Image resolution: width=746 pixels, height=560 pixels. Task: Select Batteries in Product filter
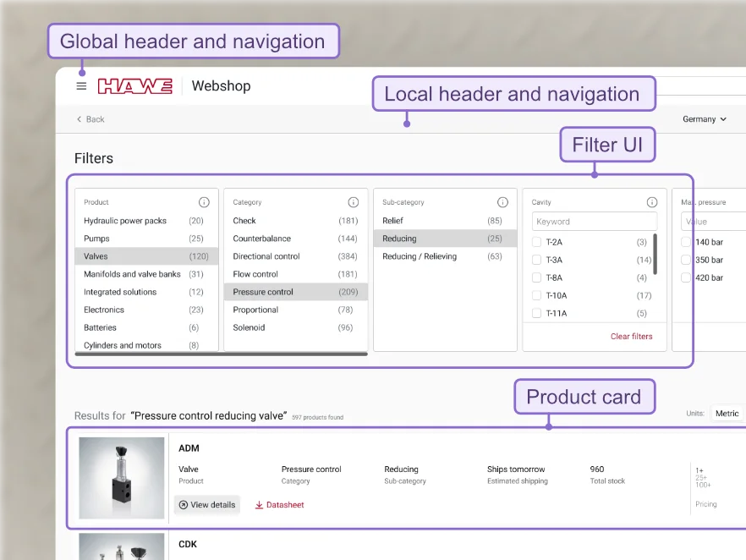click(146, 328)
